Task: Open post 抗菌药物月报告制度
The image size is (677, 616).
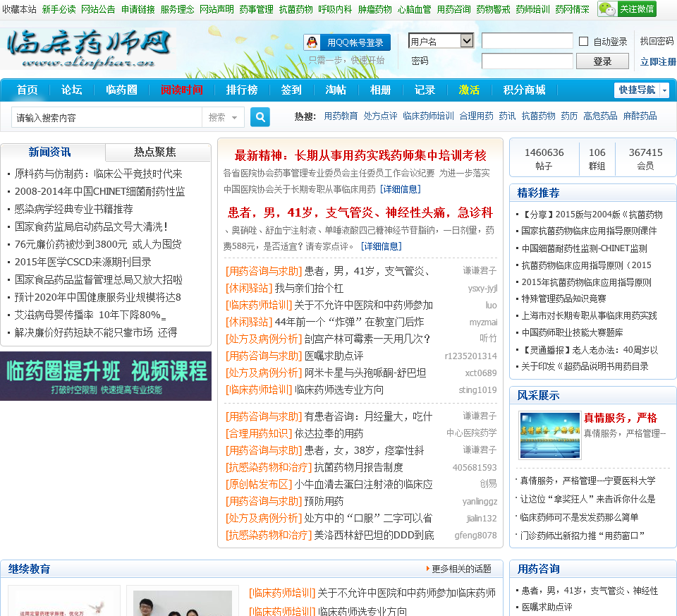Action: pos(358,467)
